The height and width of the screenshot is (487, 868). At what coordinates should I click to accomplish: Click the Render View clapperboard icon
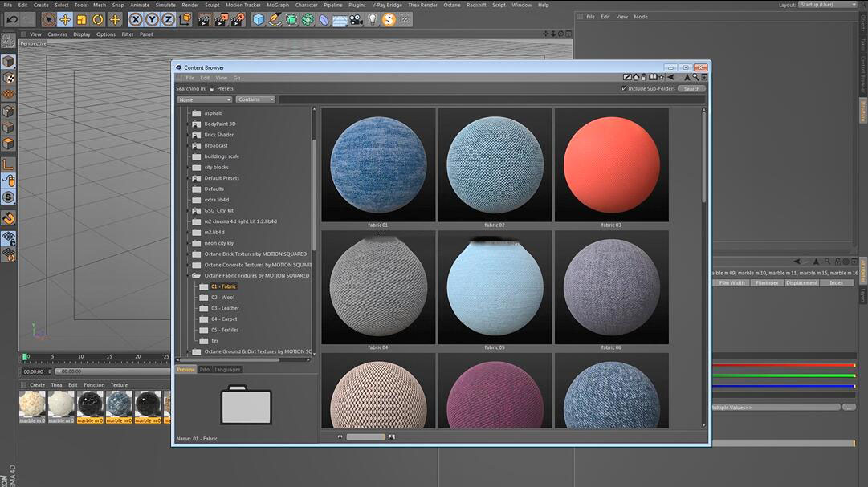[204, 21]
